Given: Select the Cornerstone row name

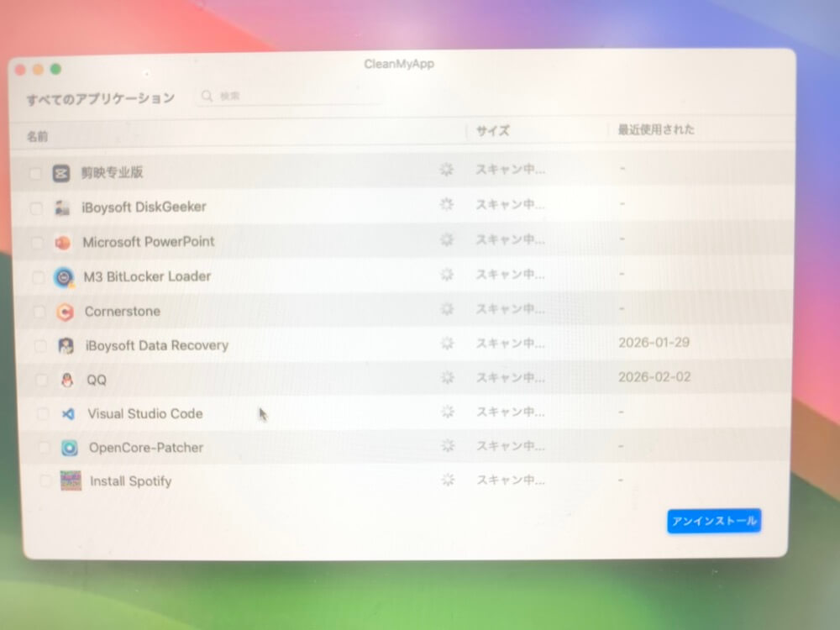Looking at the screenshot, I should pos(122,312).
